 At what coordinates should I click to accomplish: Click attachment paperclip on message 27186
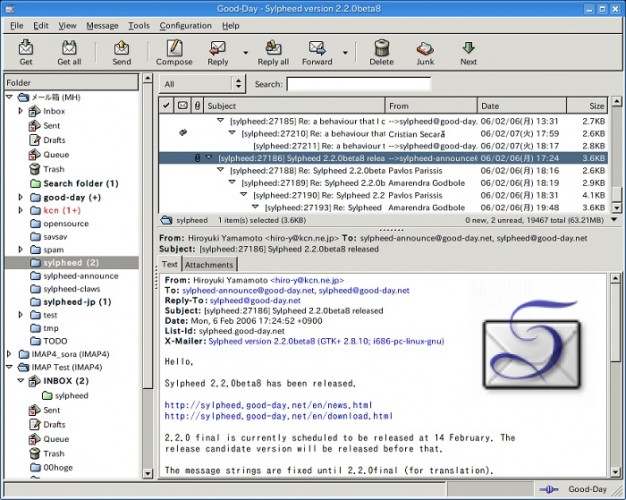(197, 158)
